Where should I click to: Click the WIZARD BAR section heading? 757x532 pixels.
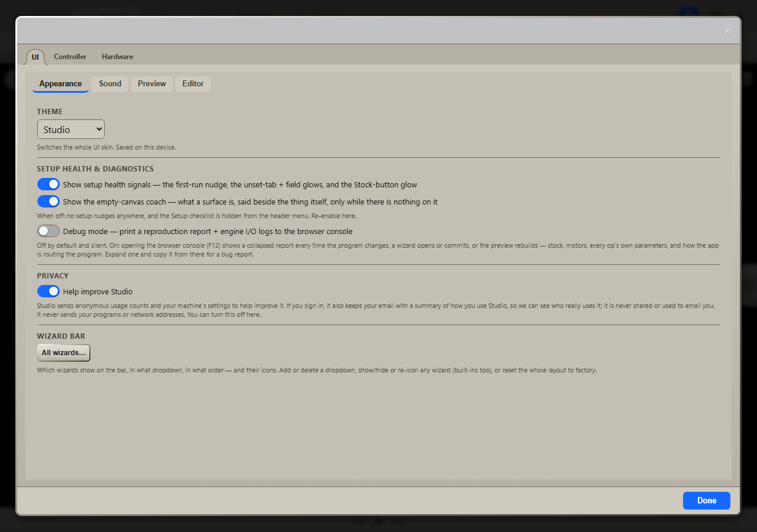[x=61, y=336]
